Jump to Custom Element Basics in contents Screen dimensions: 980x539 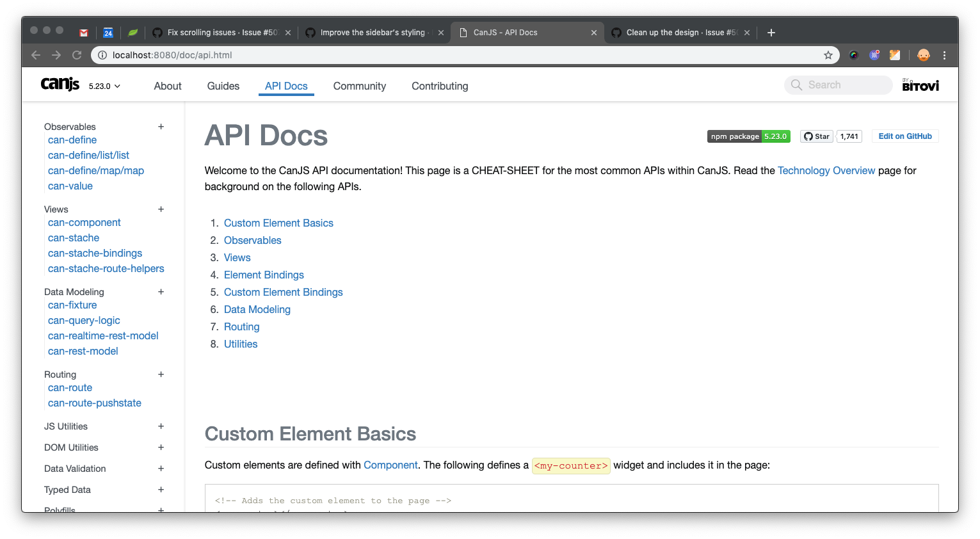click(278, 223)
